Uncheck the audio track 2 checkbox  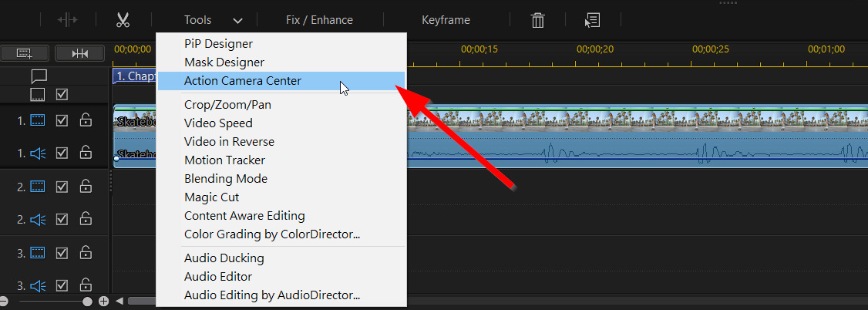point(62,220)
